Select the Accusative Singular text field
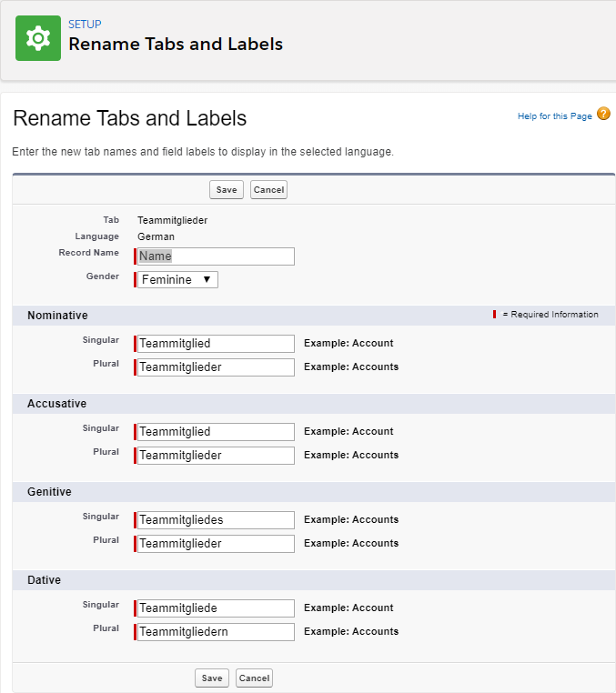Viewport: 616px width, 693px height. pos(216,432)
